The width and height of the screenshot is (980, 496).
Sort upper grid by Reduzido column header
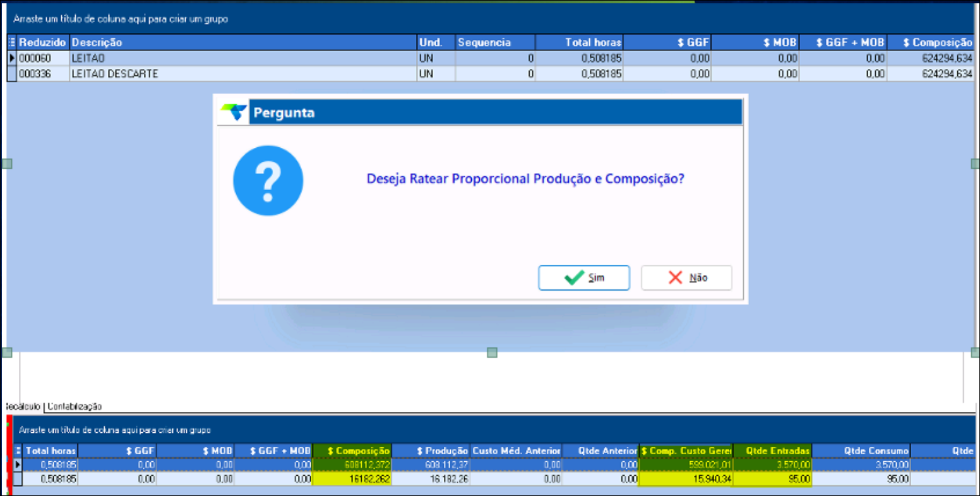pos(42,42)
